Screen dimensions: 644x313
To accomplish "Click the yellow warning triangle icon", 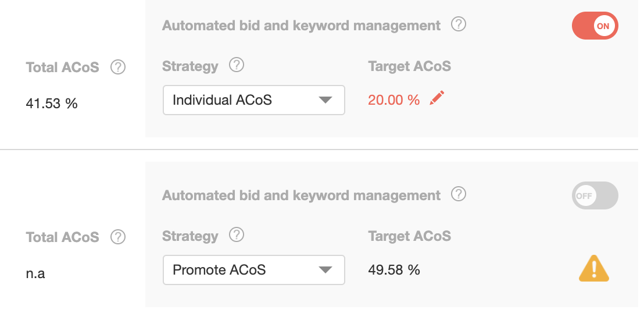I will (594, 268).
